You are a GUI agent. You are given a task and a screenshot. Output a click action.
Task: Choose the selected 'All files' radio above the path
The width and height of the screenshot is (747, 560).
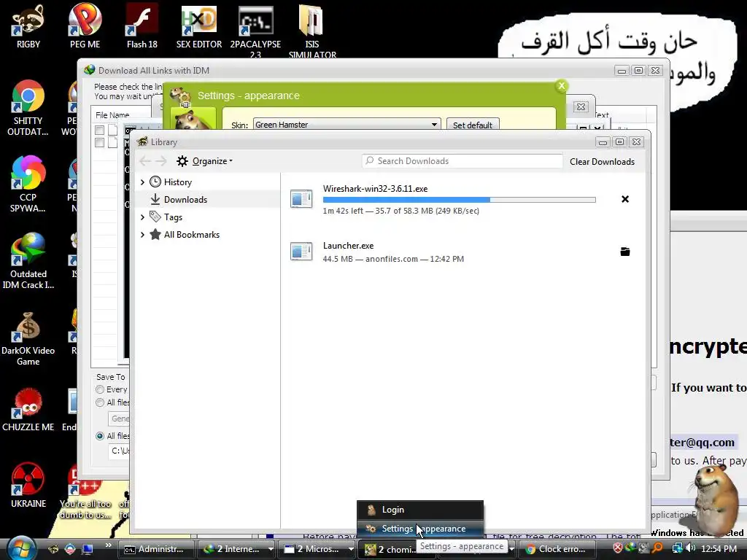100,436
